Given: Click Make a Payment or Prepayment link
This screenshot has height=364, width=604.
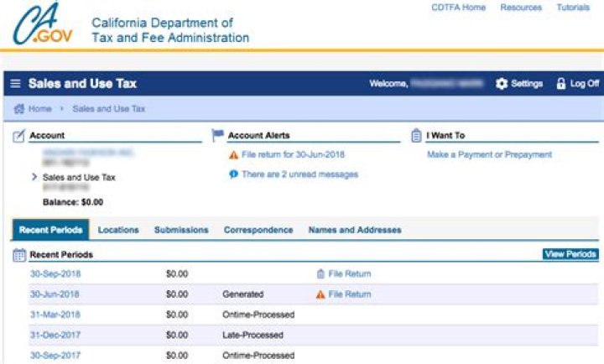Looking at the screenshot, I should [x=490, y=155].
